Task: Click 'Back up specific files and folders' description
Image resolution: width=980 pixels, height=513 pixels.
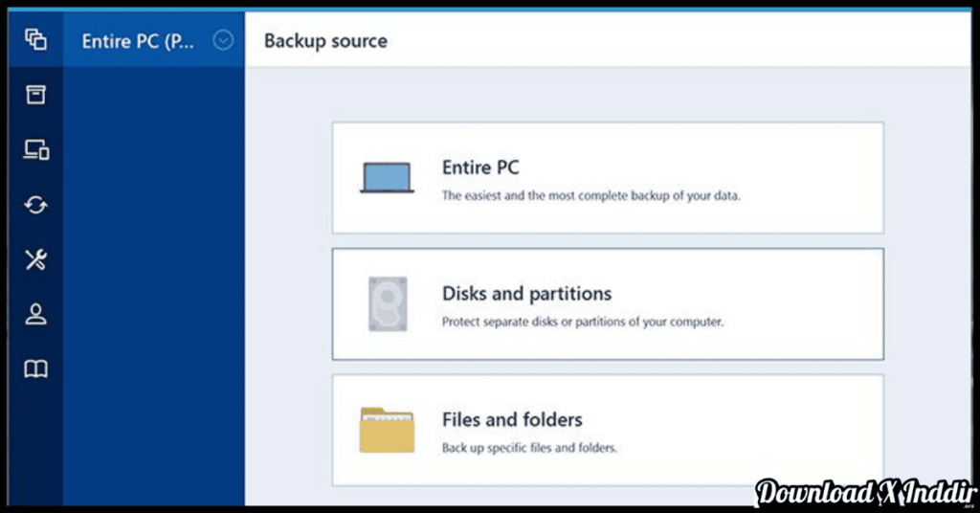Action: point(529,448)
